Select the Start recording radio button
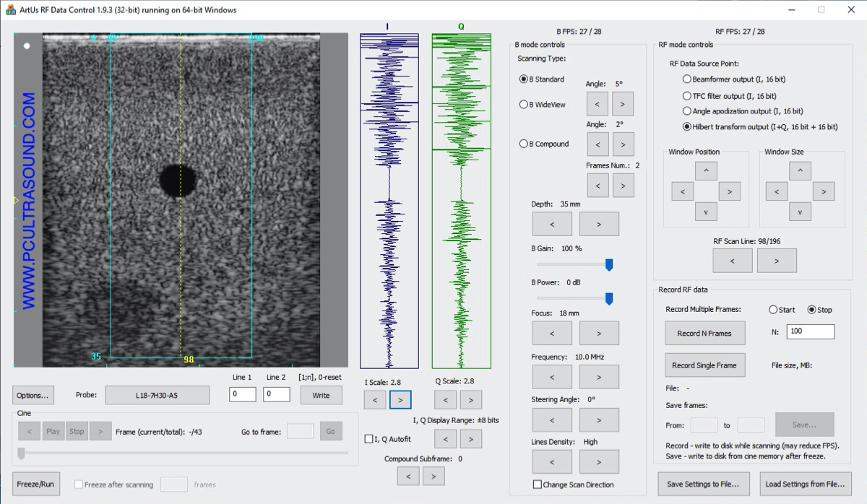This screenshot has width=867, height=504. click(x=773, y=310)
